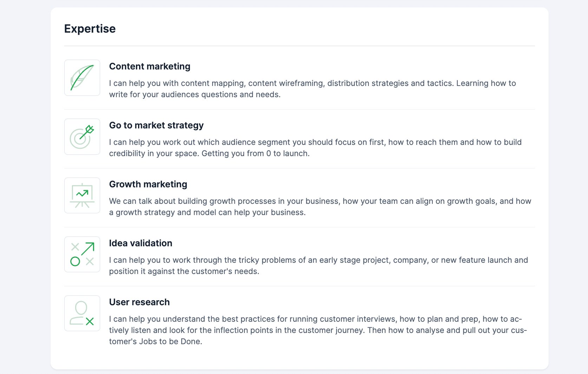Click the green X on User research icon
Screen dimensions: 588x374
coord(90,321)
